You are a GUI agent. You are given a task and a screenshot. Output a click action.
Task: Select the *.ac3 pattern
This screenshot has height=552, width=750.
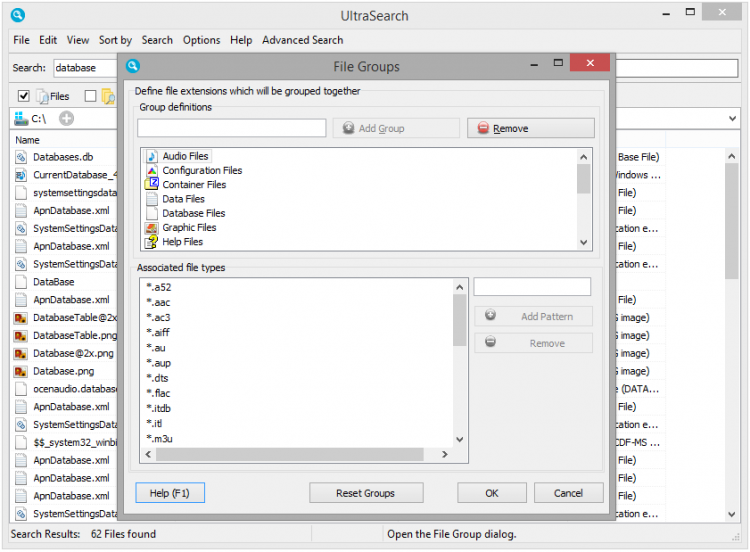(x=158, y=318)
